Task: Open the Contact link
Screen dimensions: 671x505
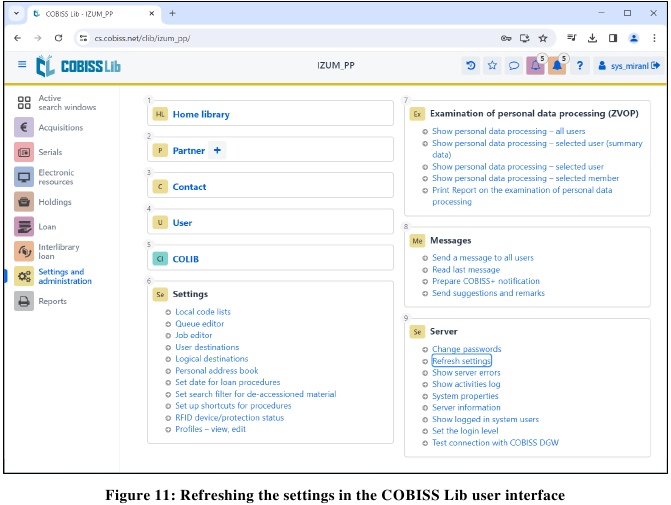Action: (189, 187)
